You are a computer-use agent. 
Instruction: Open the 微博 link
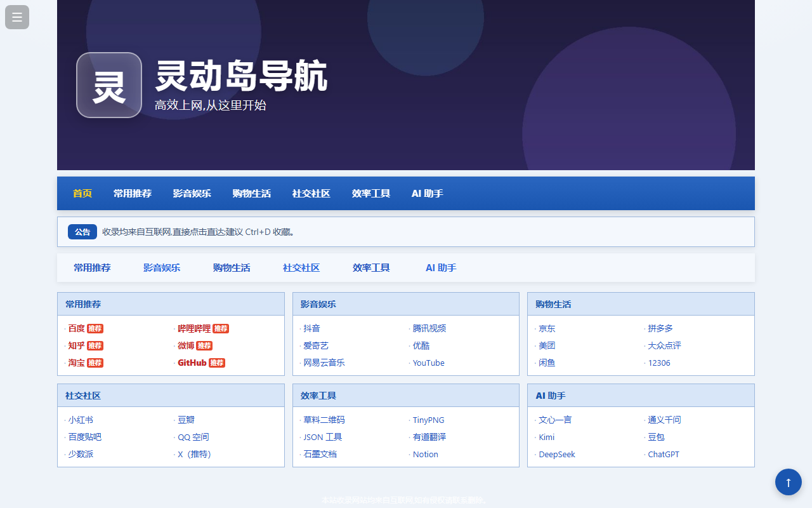pyautogui.click(x=186, y=345)
